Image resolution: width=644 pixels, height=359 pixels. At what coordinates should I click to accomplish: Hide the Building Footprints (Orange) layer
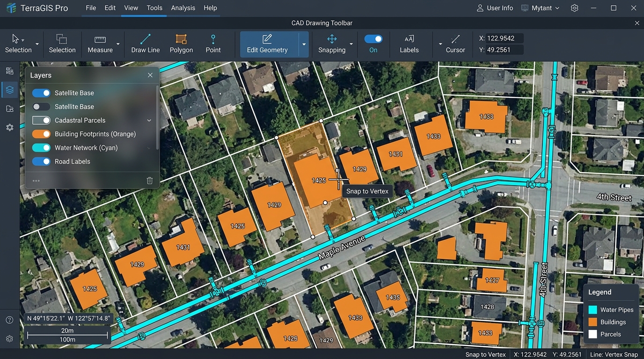point(41,134)
